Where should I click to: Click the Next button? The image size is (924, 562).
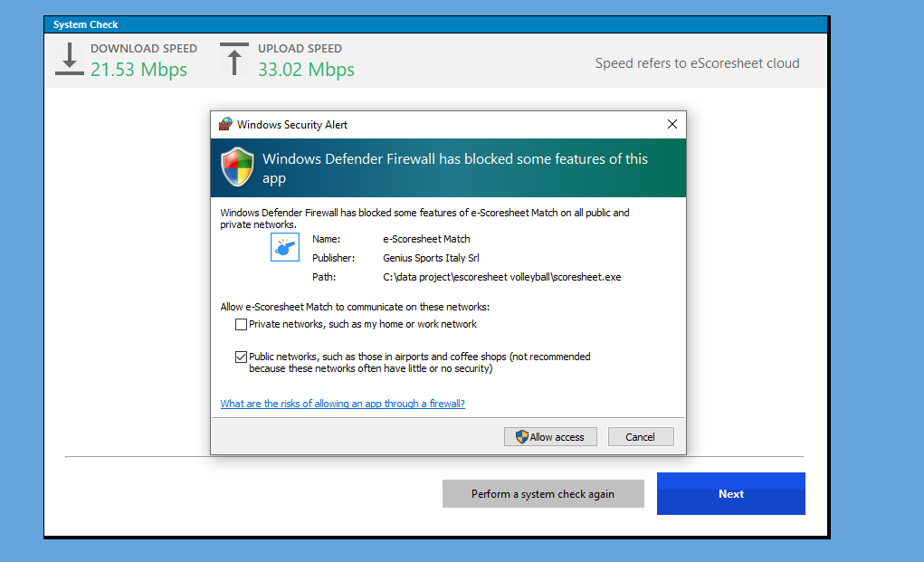pos(731,493)
